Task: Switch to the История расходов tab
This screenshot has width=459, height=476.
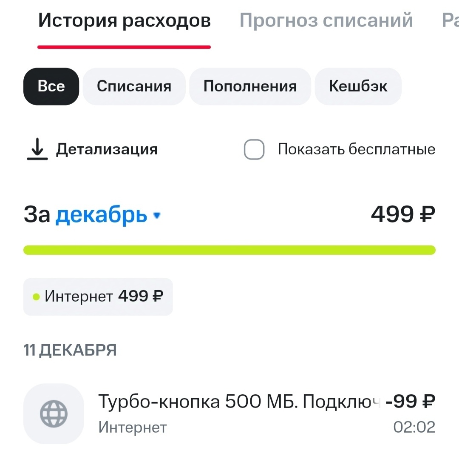Action: pyautogui.click(x=124, y=21)
